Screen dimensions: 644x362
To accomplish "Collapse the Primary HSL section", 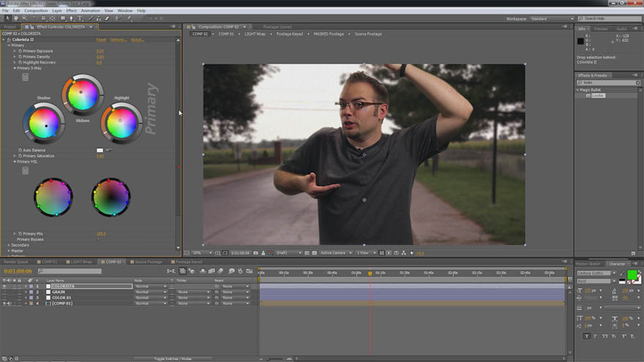I will (x=15, y=162).
